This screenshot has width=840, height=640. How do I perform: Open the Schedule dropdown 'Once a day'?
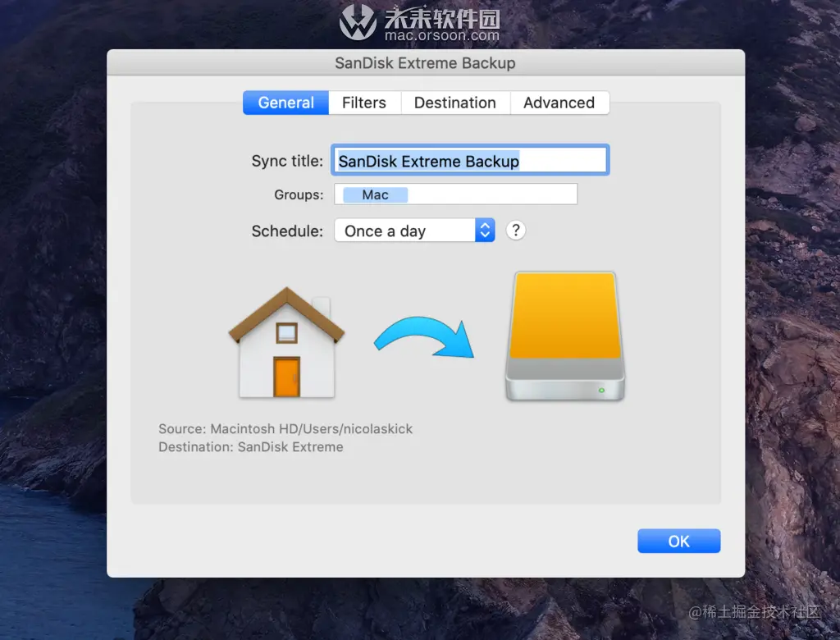[x=414, y=231]
